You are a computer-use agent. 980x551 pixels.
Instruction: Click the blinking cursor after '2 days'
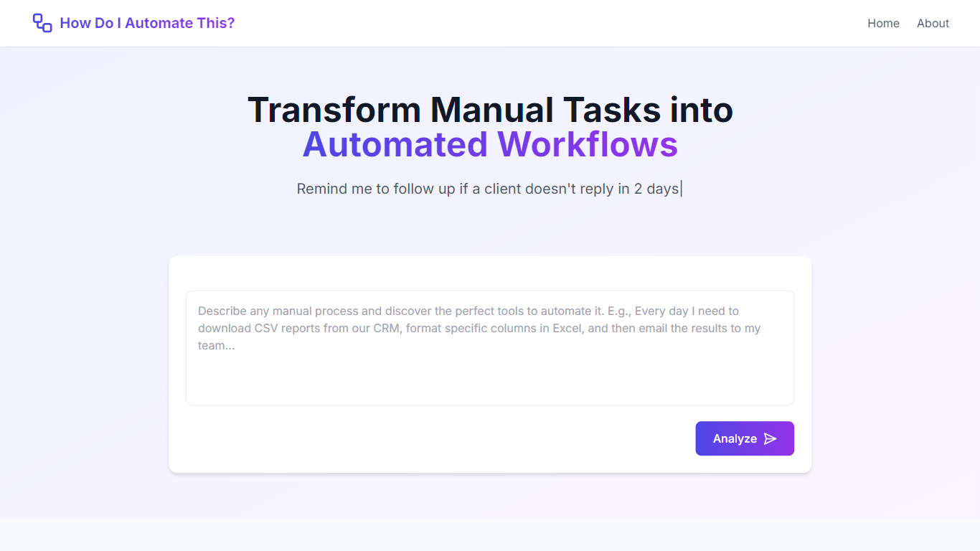coord(682,189)
